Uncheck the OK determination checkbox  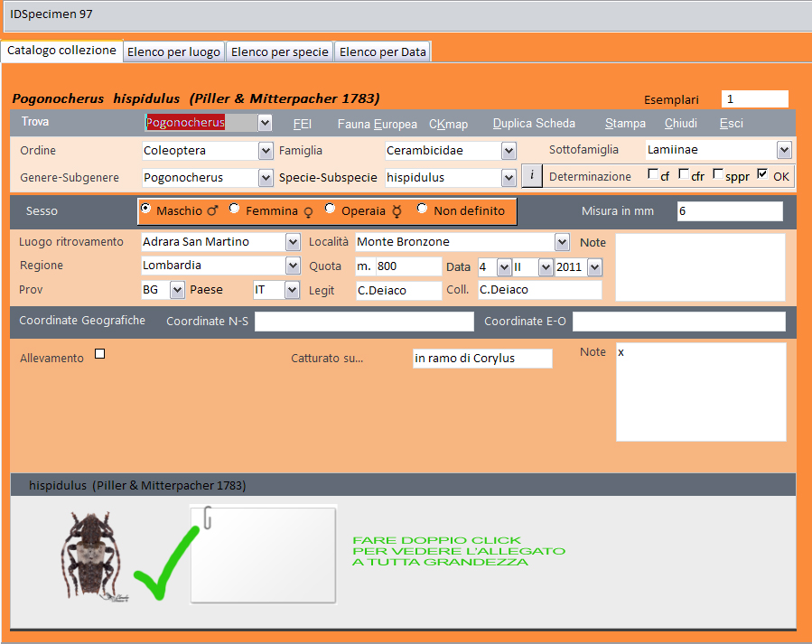[x=762, y=174]
